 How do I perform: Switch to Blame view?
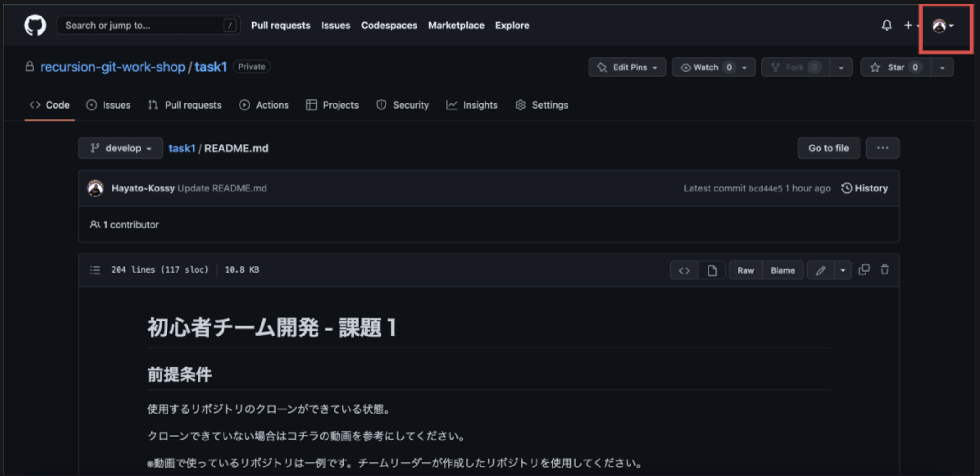click(x=782, y=270)
